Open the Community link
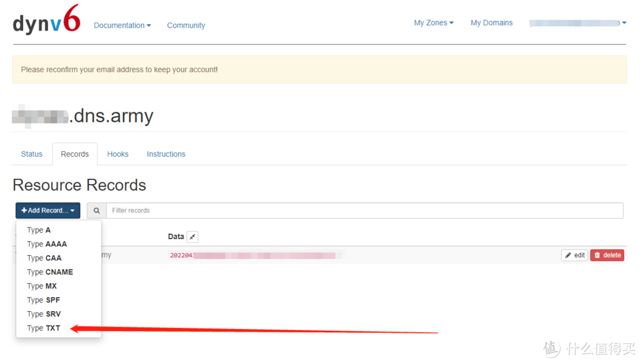 (186, 26)
